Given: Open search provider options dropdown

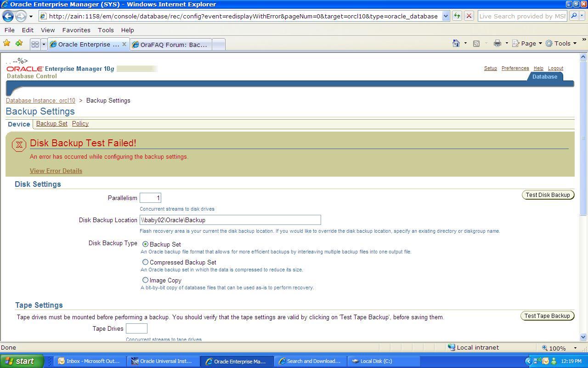Looking at the screenshot, I should (582, 16).
